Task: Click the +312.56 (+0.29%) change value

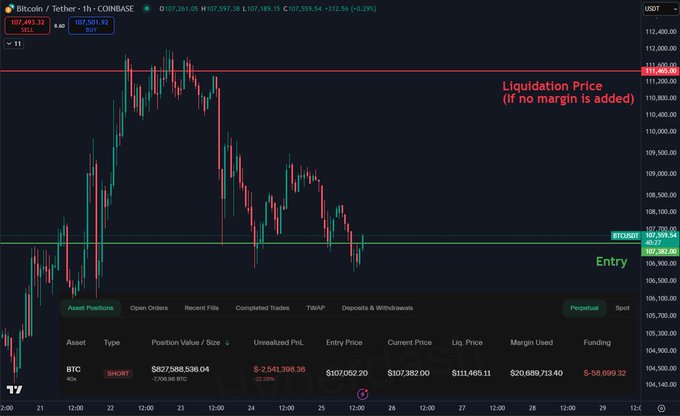Action: click(350, 9)
